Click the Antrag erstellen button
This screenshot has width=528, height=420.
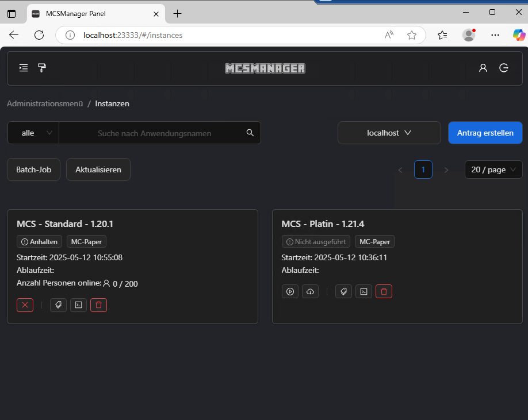coord(485,133)
